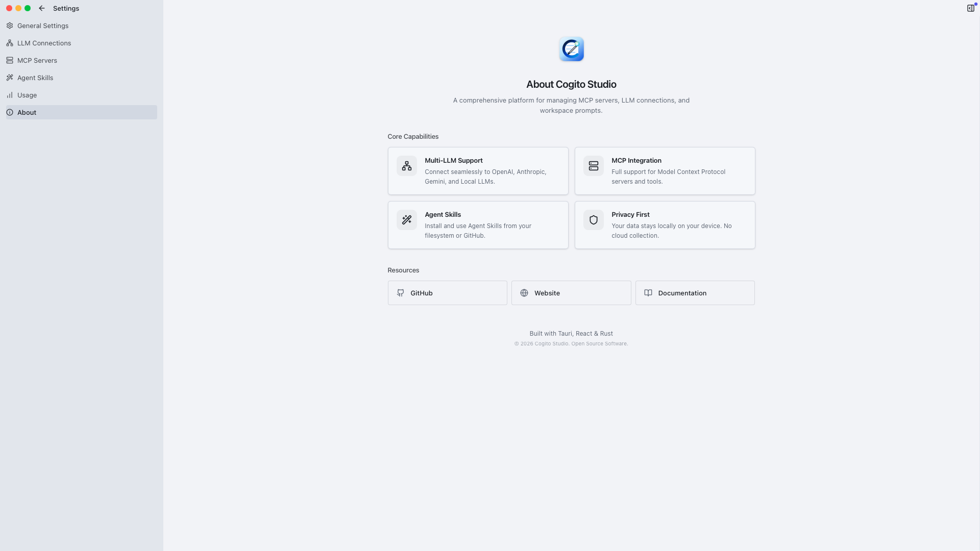Open the Website resource button
The image size is (980, 551).
click(x=571, y=293)
